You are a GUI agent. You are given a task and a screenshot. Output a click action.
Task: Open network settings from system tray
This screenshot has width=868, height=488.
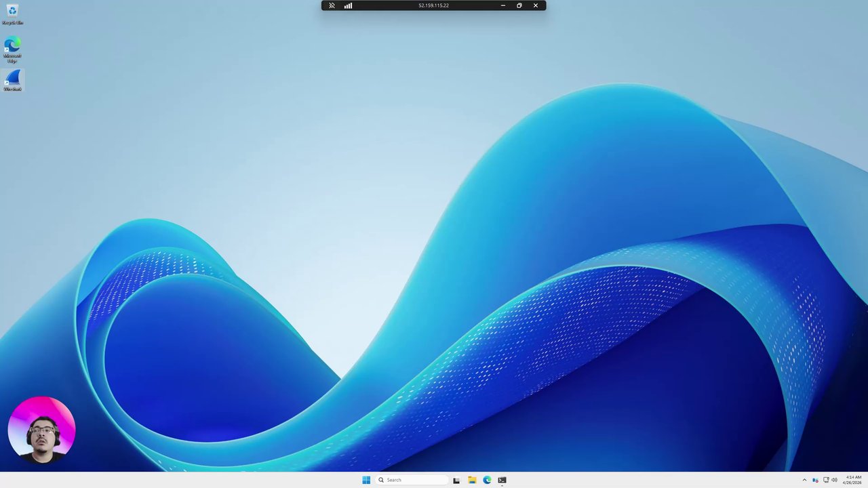(826, 480)
